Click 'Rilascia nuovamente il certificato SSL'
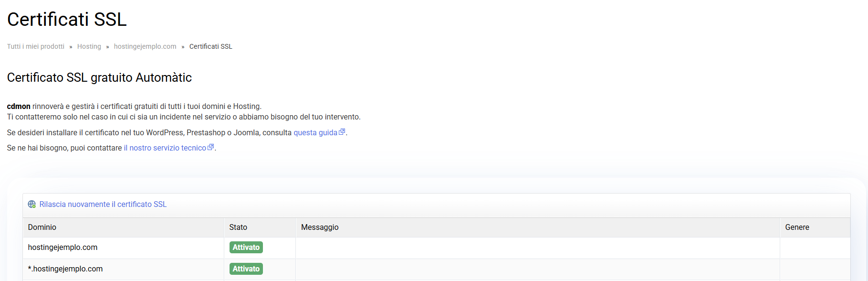This screenshot has height=281, width=868. 103,205
